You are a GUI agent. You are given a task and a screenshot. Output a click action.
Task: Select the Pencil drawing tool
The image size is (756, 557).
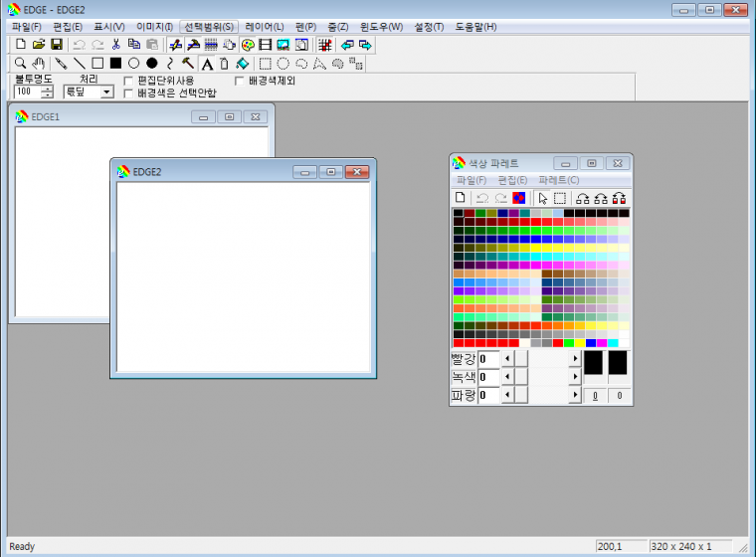61,64
